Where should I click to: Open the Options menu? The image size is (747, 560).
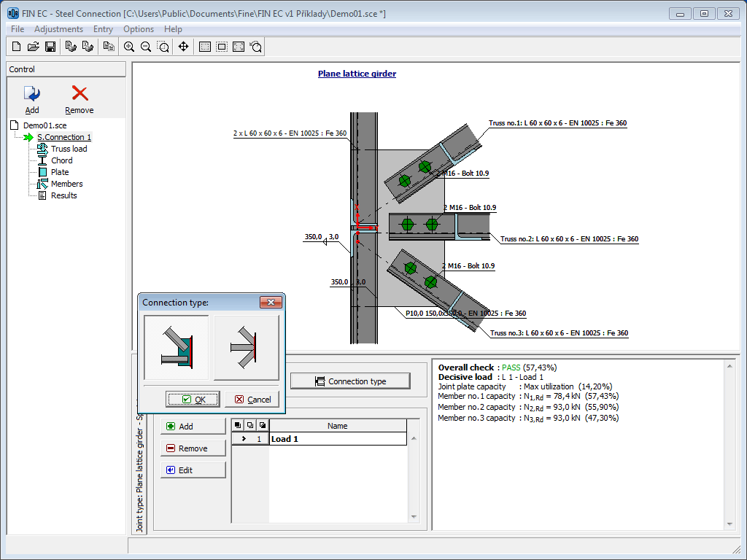tap(139, 29)
